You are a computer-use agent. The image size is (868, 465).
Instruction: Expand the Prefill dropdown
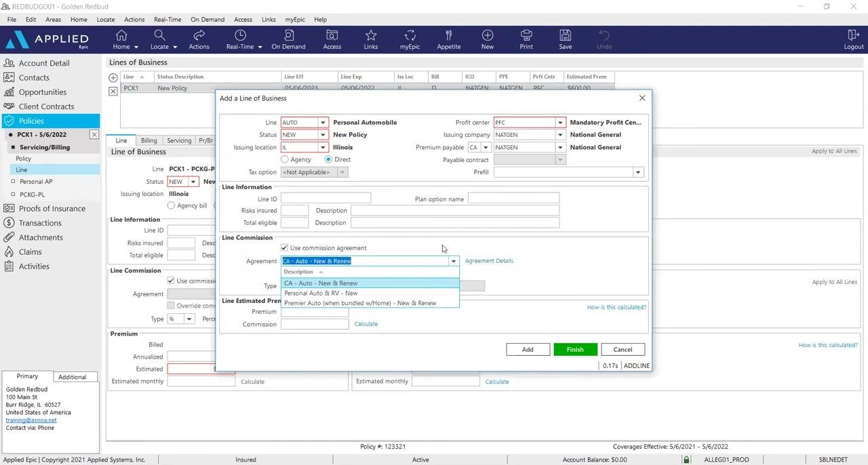tap(637, 172)
